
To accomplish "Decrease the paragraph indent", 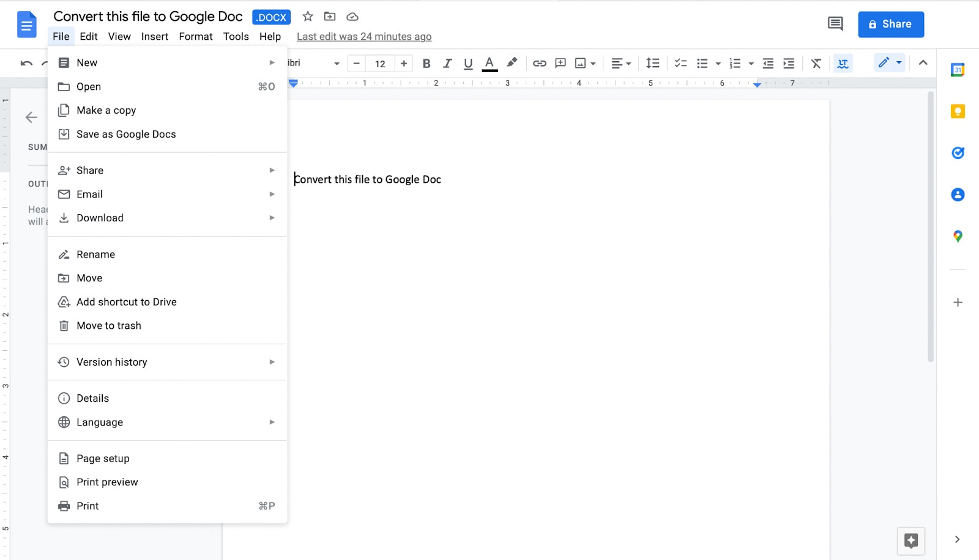I will pyautogui.click(x=769, y=63).
